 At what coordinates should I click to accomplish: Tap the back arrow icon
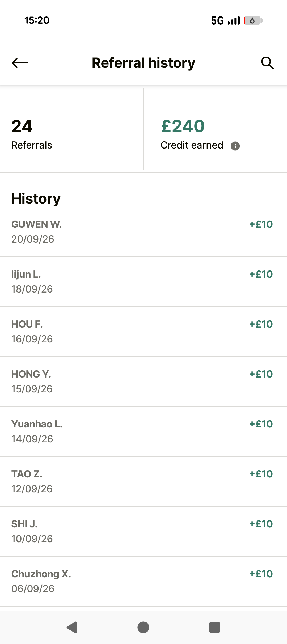[x=20, y=63]
